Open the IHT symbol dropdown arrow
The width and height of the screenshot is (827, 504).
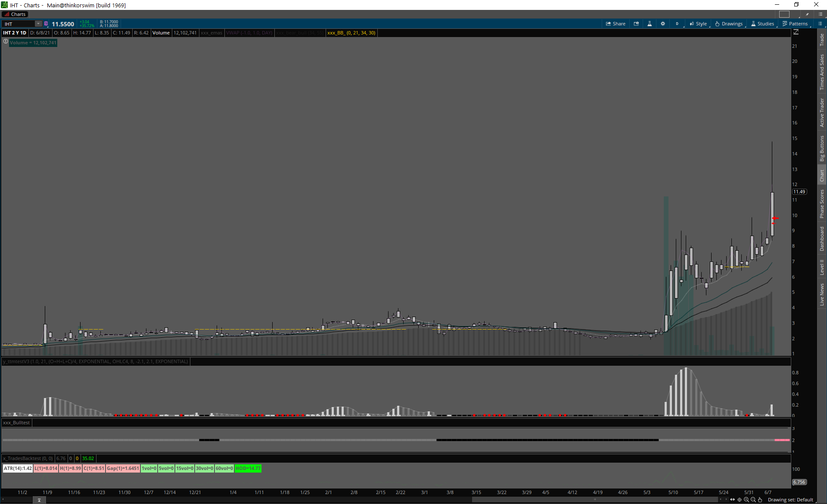click(x=38, y=24)
